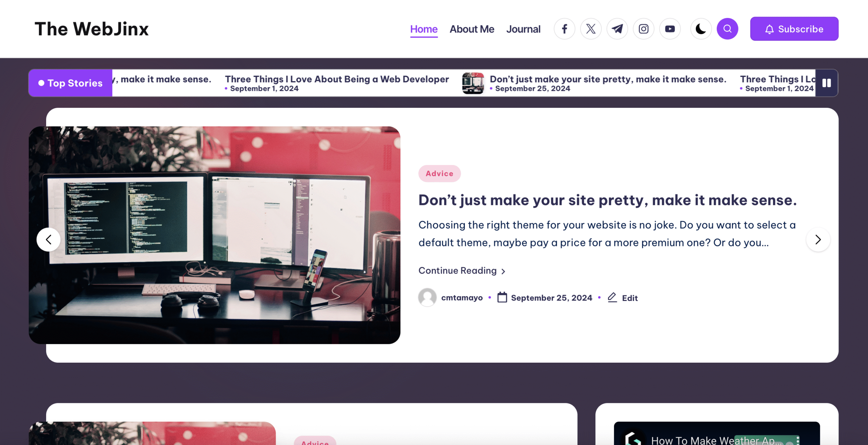Open ticker story Three Things I Love About Being a Web Developer
868x445 pixels.
click(337, 79)
